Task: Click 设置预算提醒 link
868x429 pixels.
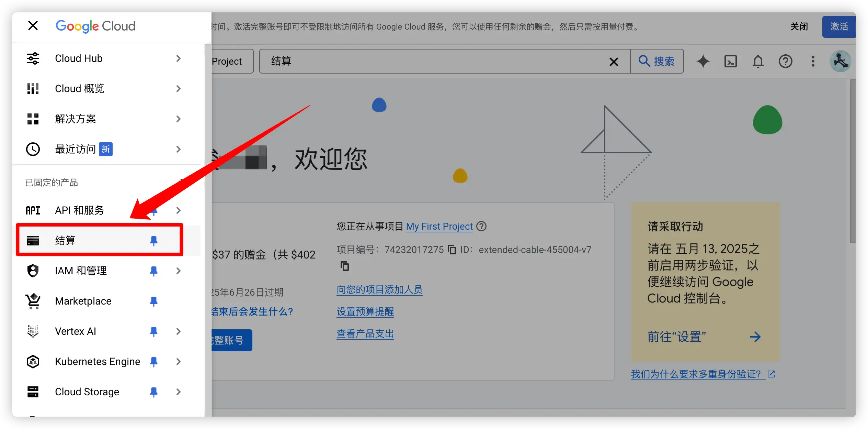Action: (365, 311)
